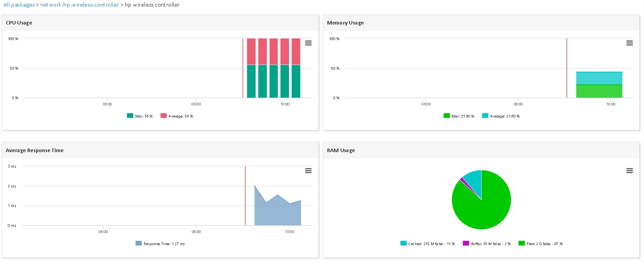The image size is (644, 263).
Task: Open the CPU Usage chart hamburger menu
Action: pos(308,43)
